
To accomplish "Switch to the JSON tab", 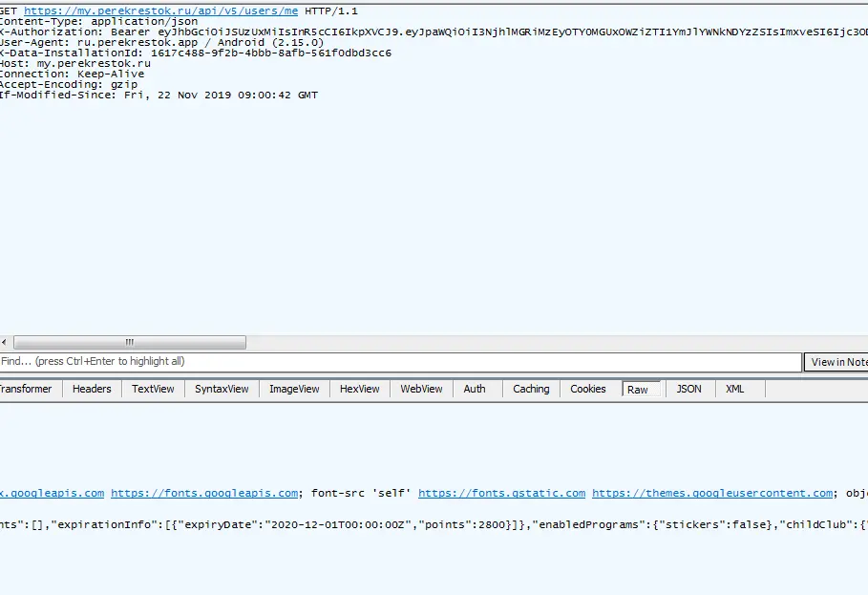I will (688, 389).
